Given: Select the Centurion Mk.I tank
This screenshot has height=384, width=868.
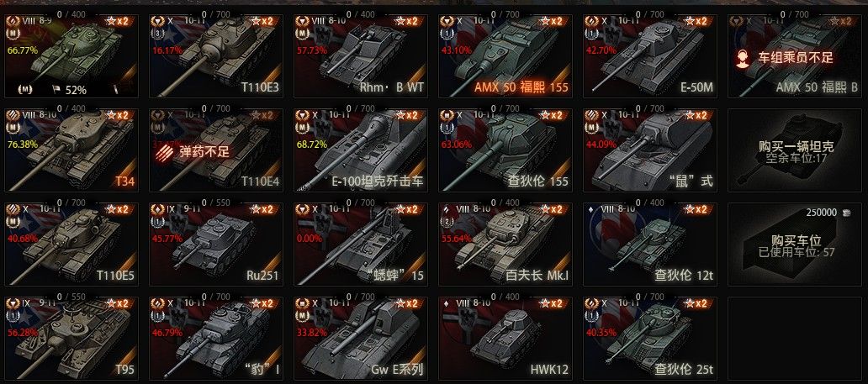Looking at the screenshot, I should (x=505, y=245).
